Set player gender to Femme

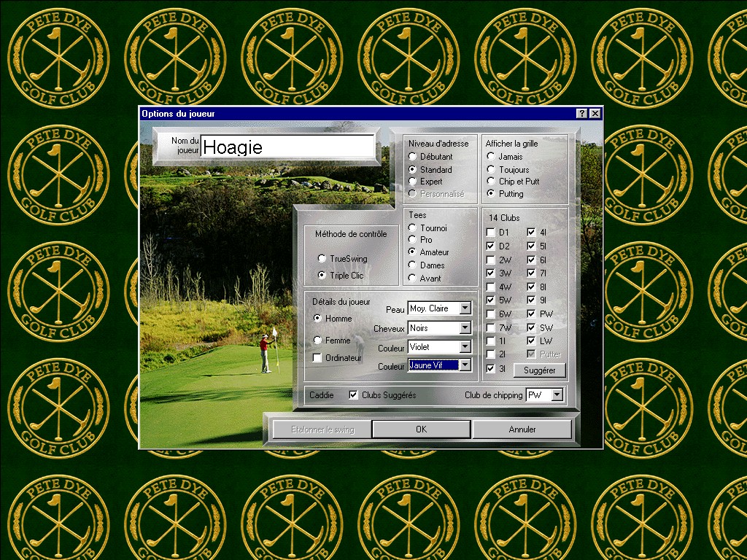click(x=318, y=340)
